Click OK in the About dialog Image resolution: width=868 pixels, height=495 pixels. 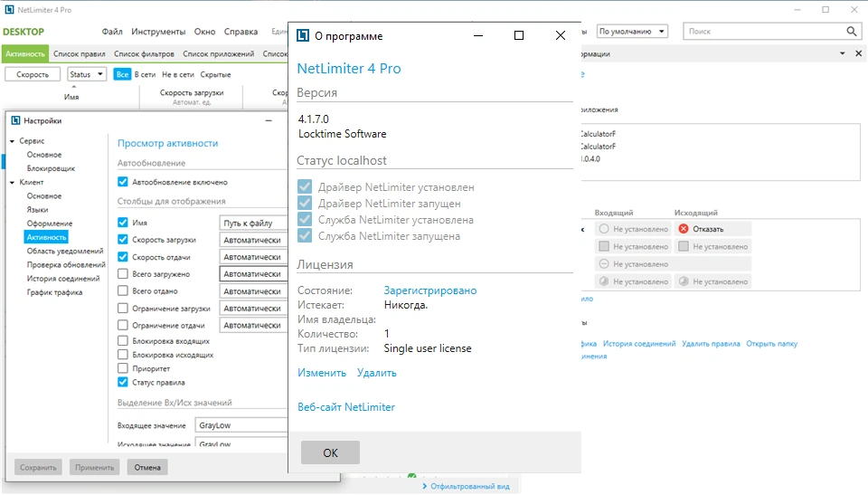coord(331,452)
